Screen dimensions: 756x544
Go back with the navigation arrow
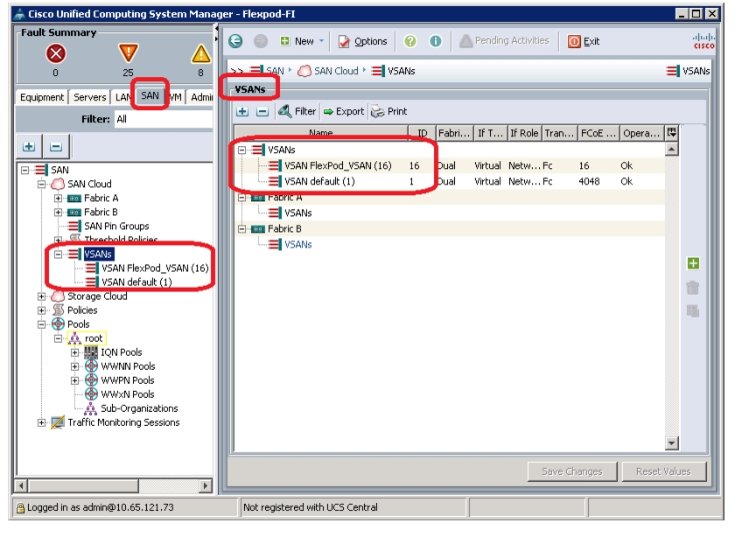tap(235, 41)
